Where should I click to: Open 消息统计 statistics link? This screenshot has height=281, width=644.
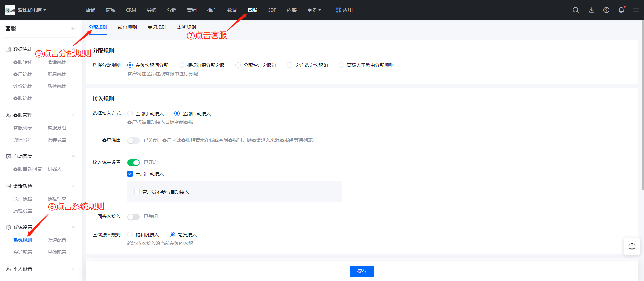tap(57, 74)
